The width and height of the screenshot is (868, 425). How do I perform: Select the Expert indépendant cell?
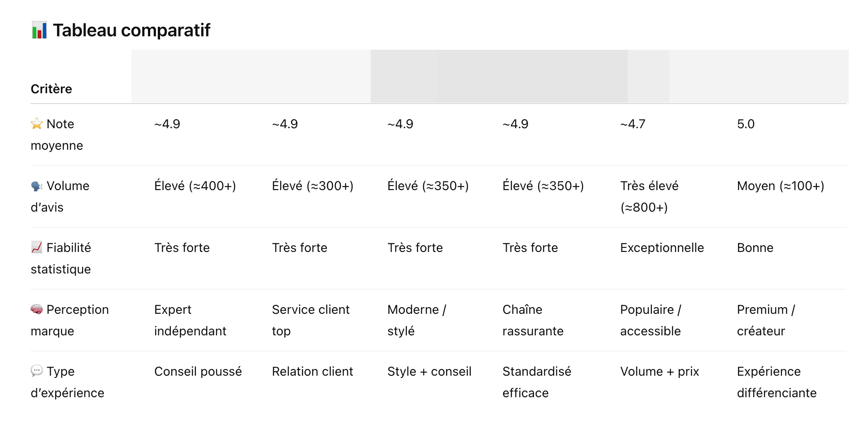coord(190,320)
